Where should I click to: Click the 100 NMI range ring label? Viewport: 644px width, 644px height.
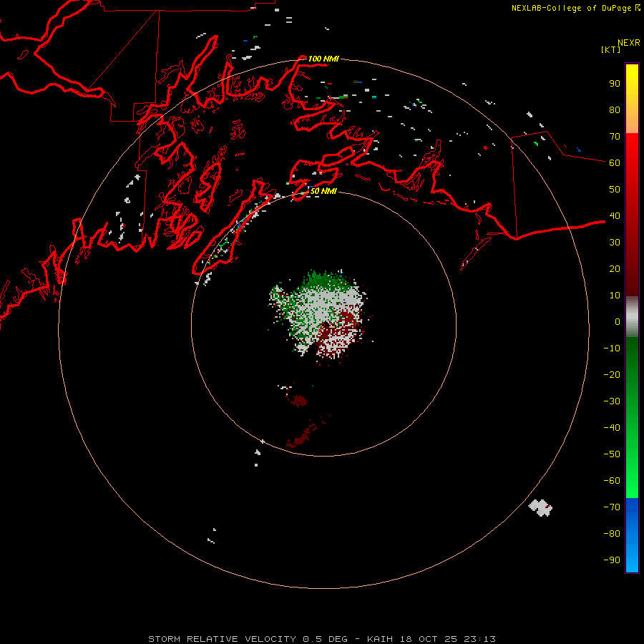click(x=323, y=59)
